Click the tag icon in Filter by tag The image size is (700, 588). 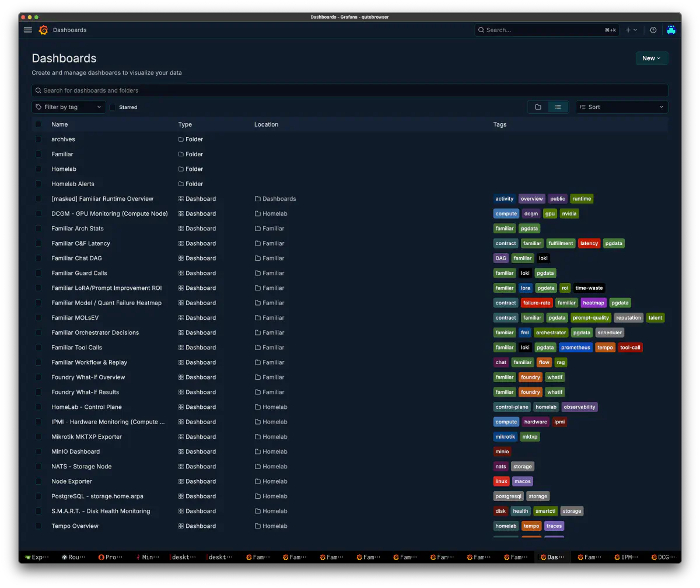tap(38, 107)
